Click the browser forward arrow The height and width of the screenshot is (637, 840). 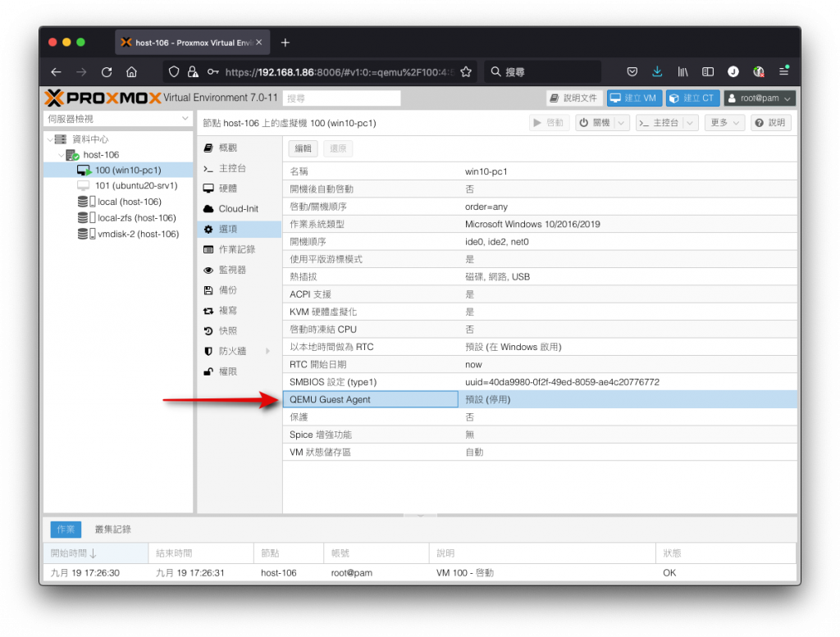click(81, 71)
